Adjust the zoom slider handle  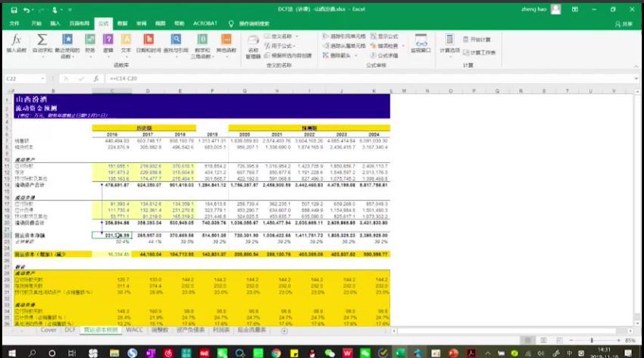[x=592, y=341]
